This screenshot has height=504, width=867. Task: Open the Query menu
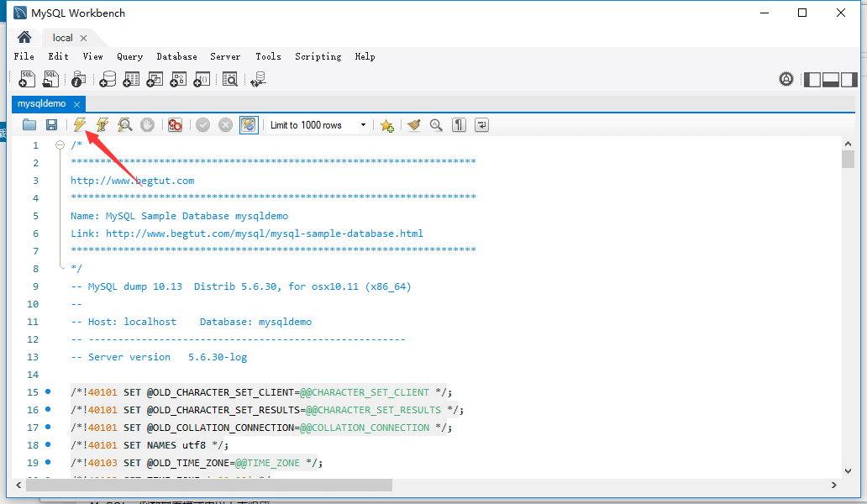[x=130, y=56]
